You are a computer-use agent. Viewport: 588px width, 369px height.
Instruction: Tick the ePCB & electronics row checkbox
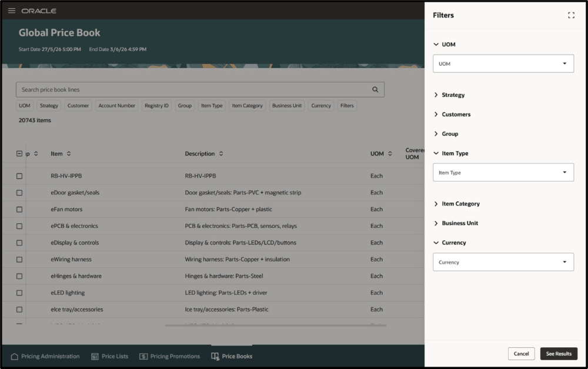(19, 226)
